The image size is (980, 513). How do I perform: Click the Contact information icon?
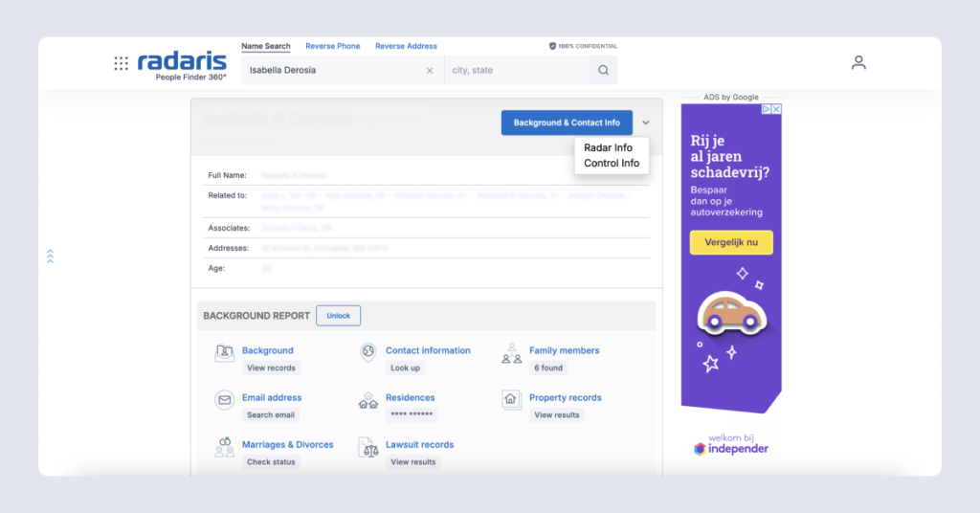[367, 353]
